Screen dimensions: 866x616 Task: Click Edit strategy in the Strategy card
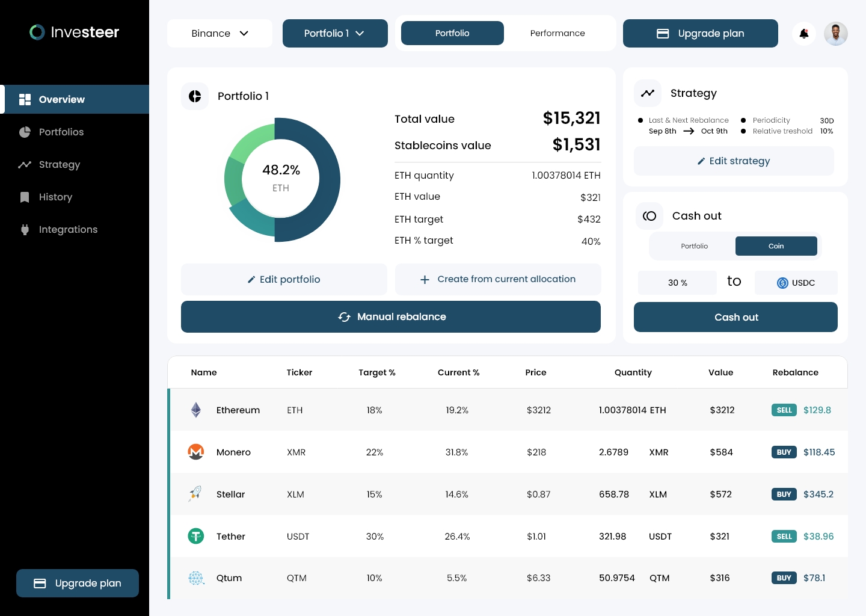[734, 161]
